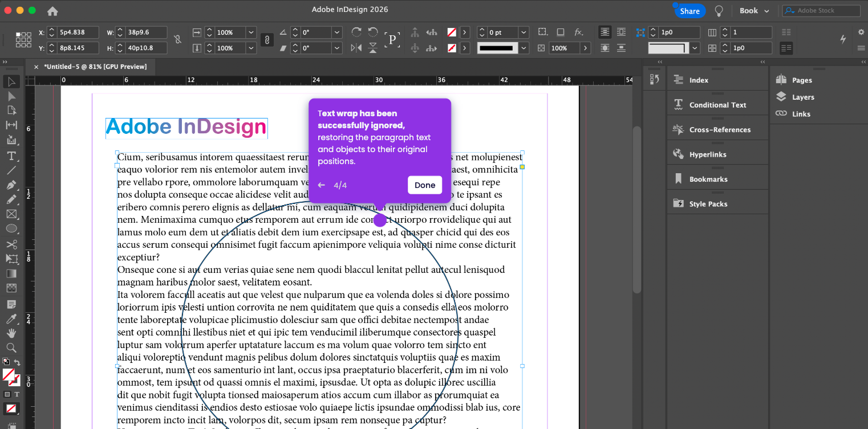Select the Type tool
868x429 pixels.
click(11, 156)
